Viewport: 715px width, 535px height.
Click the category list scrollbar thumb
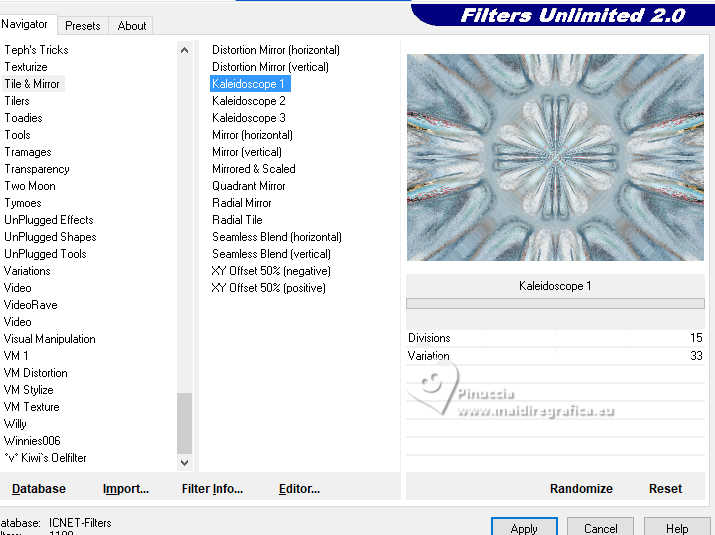184,424
